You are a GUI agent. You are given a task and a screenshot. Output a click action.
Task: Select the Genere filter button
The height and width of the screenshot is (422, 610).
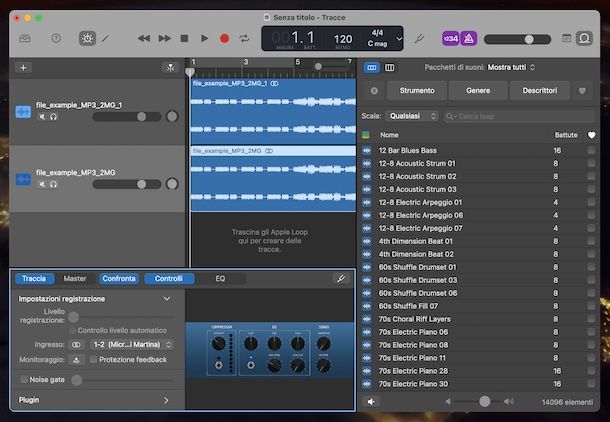coord(478,91)
